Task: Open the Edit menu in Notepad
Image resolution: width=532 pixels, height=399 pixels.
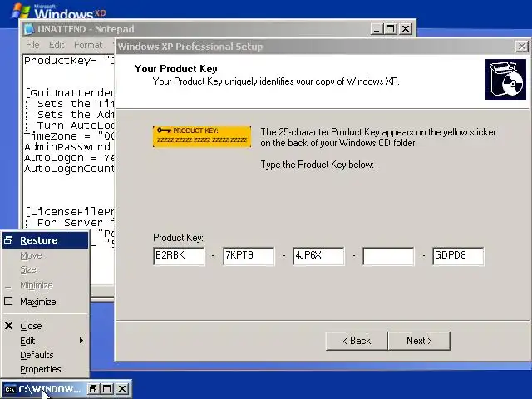Action: 57,45
